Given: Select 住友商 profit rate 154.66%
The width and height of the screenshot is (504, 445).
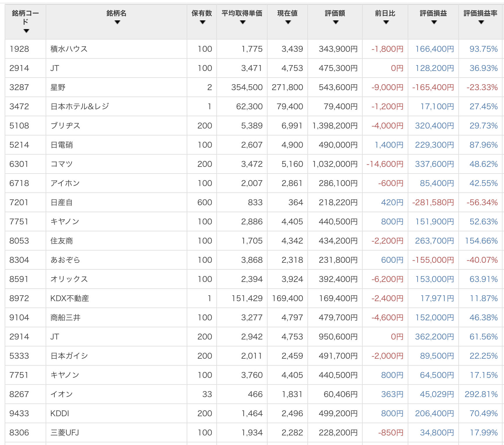Looking at the screenshot, I should 481,241.
